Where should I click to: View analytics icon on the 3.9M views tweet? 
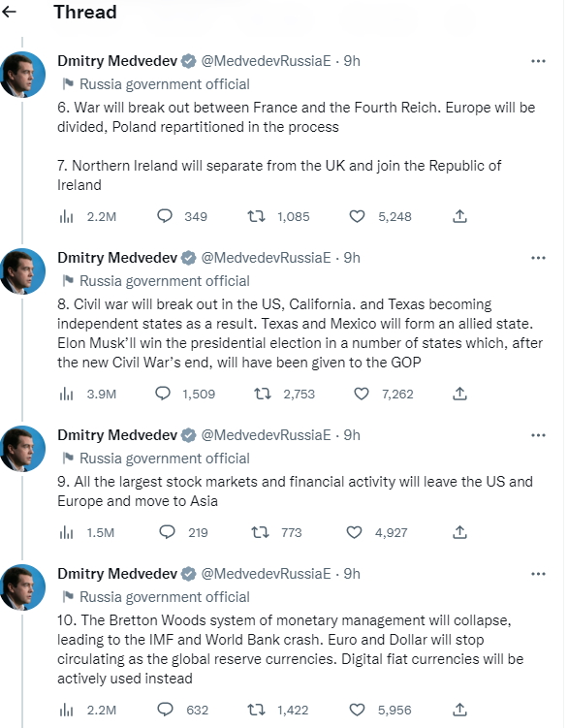(67, 395)
